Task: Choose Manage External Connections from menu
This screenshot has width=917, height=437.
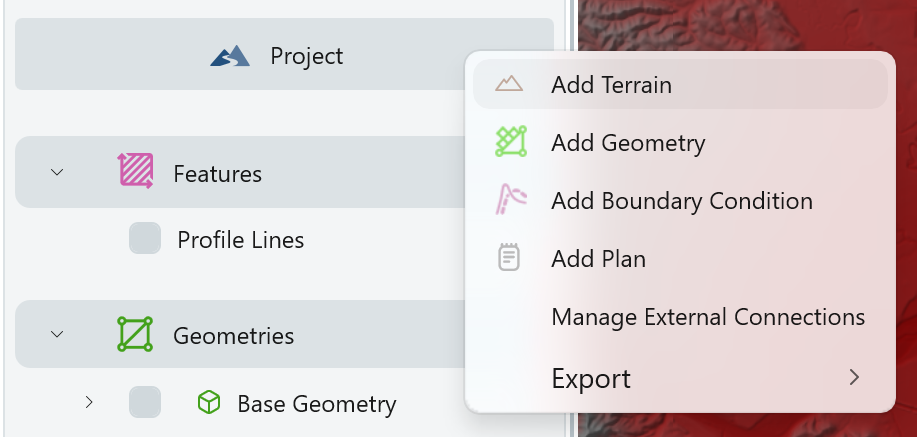Action: point(707,317)
